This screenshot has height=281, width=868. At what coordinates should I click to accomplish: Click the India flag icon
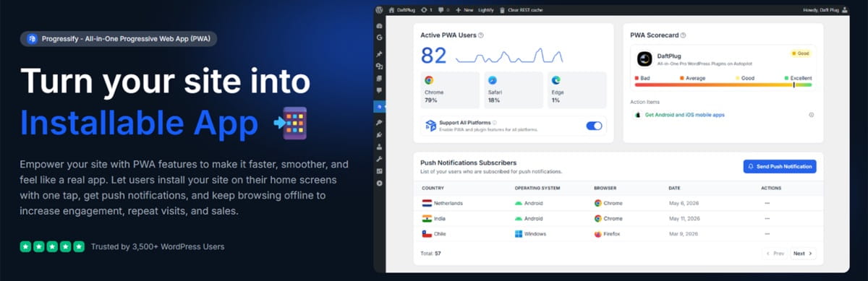pos(427,218)
